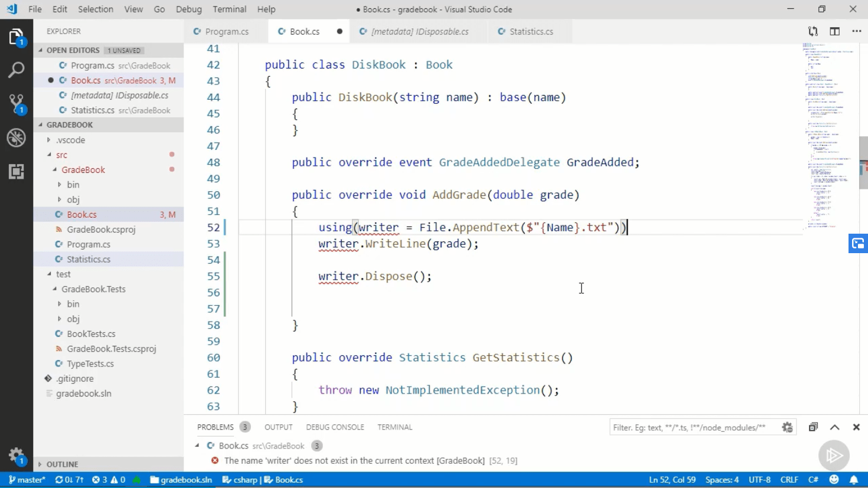Click the notifications bell in status bar

(x=854, y=480)
